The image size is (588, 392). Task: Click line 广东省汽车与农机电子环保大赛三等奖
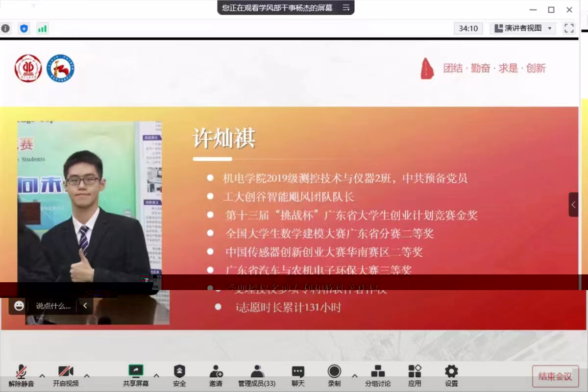(x=318, y=269)
